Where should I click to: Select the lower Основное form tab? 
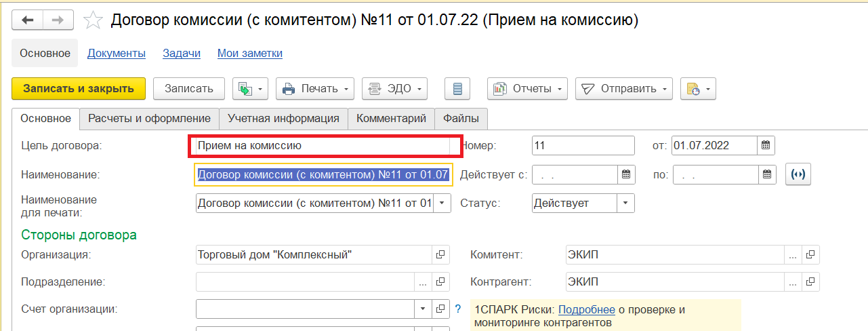click(45, 118)
